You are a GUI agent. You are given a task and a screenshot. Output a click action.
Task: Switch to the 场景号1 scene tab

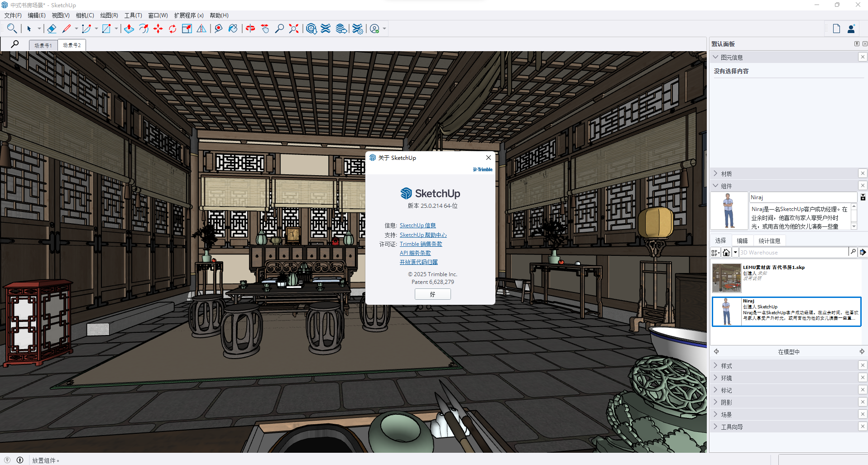[43, 45]
